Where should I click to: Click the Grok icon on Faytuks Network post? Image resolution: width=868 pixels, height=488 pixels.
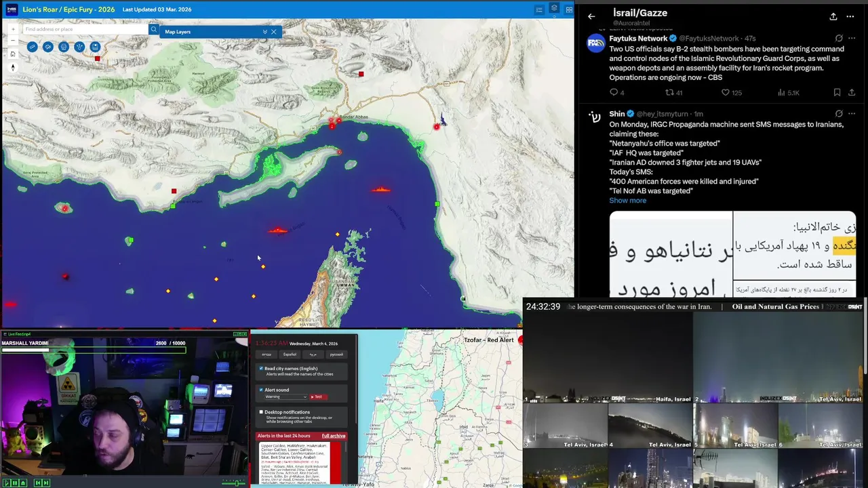pos(839,38)
